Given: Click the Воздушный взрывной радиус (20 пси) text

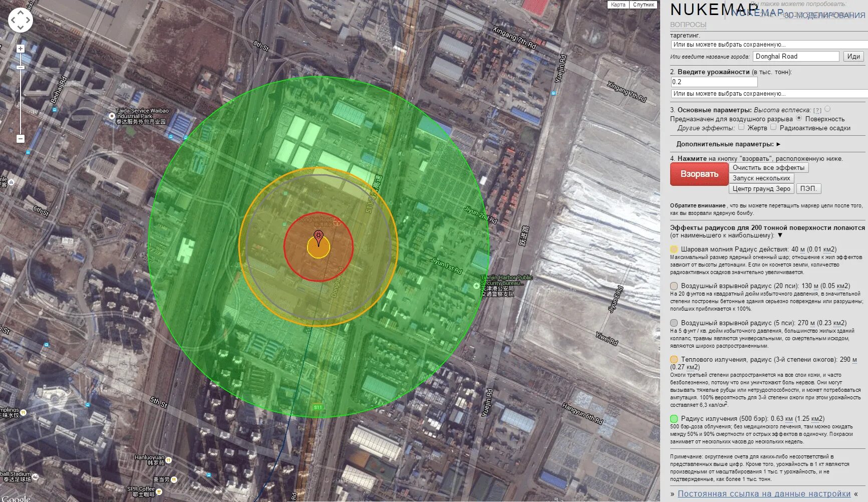Looking at the screenshot, I should click(765, 286).
